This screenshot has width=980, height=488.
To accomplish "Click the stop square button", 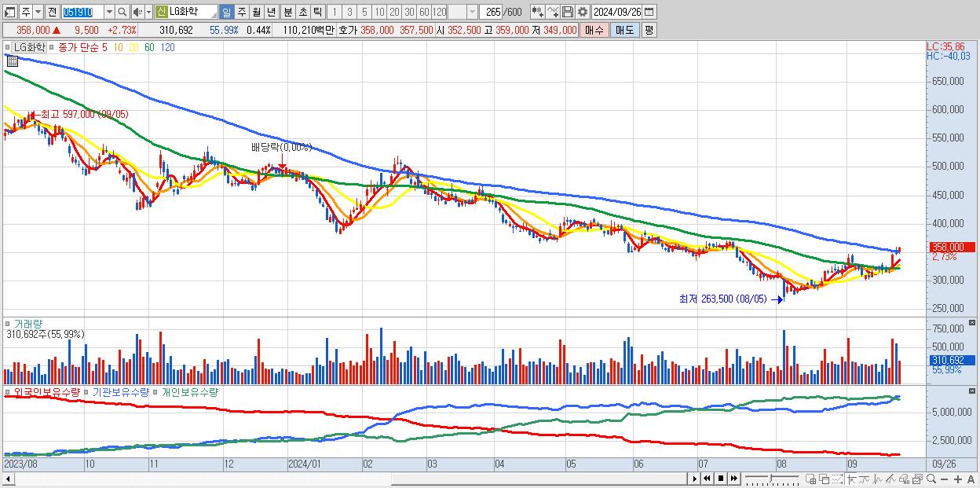I will 721,479.
